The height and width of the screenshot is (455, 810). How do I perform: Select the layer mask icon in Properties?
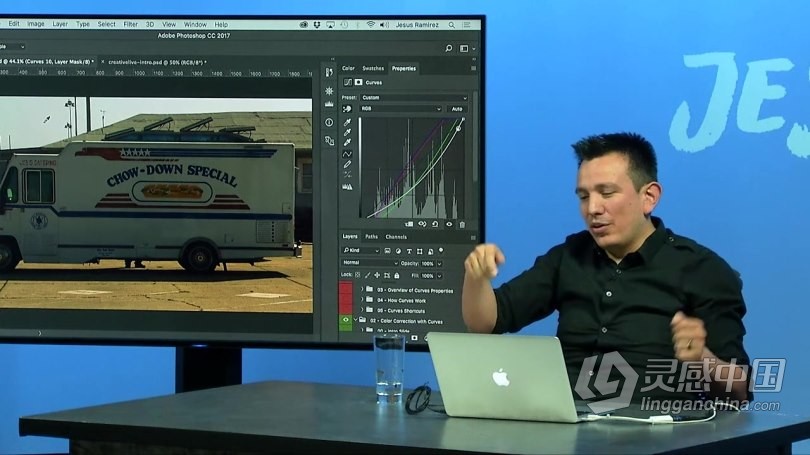point(359,82)
